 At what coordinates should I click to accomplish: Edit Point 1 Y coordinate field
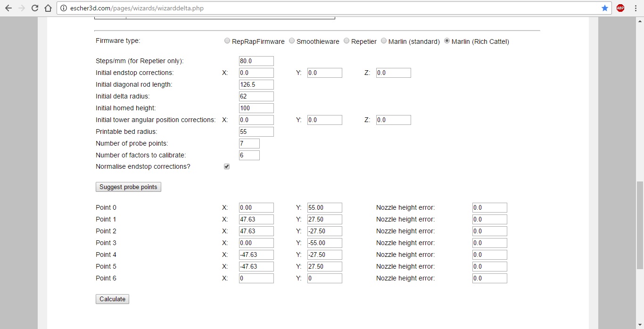(x=325, y=220)
